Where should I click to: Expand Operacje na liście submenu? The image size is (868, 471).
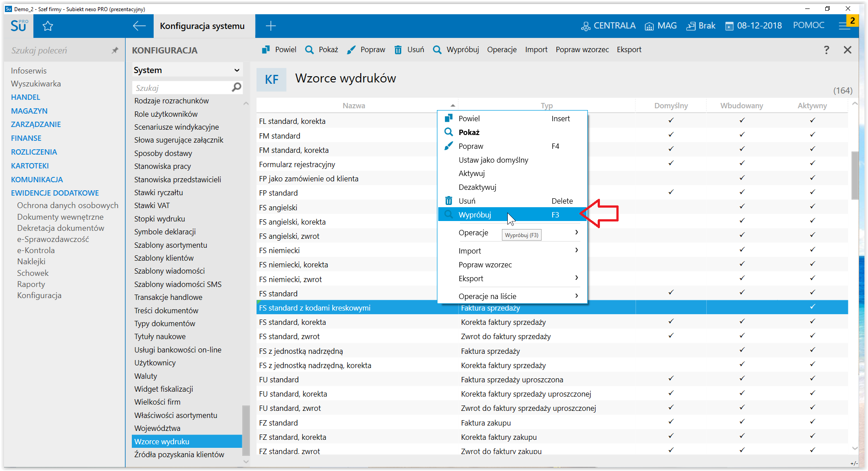coord(512,296)
